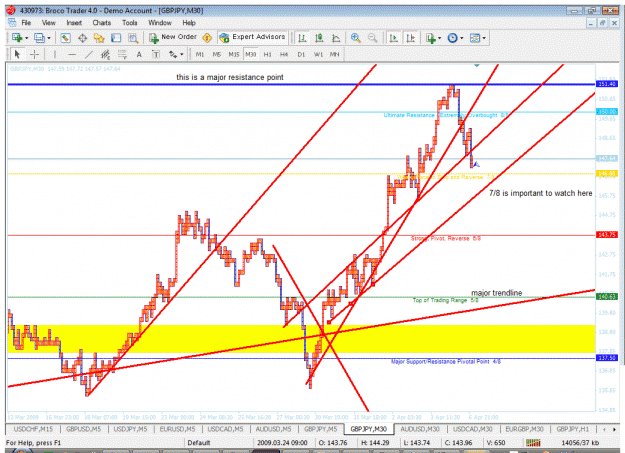The height and width of the screenshot is (453, 625).
Task: Expand the New Chart dropdown arrow
Action: point(27,38)
